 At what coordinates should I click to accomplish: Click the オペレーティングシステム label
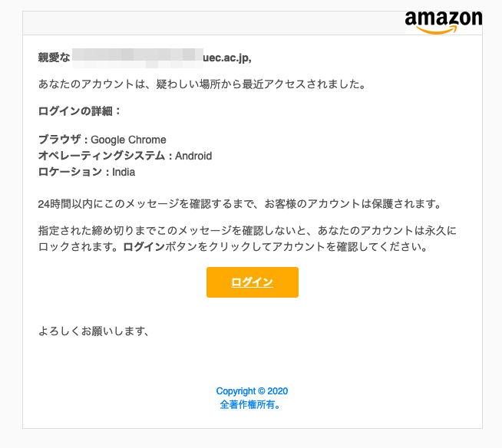tap(101, 156)
